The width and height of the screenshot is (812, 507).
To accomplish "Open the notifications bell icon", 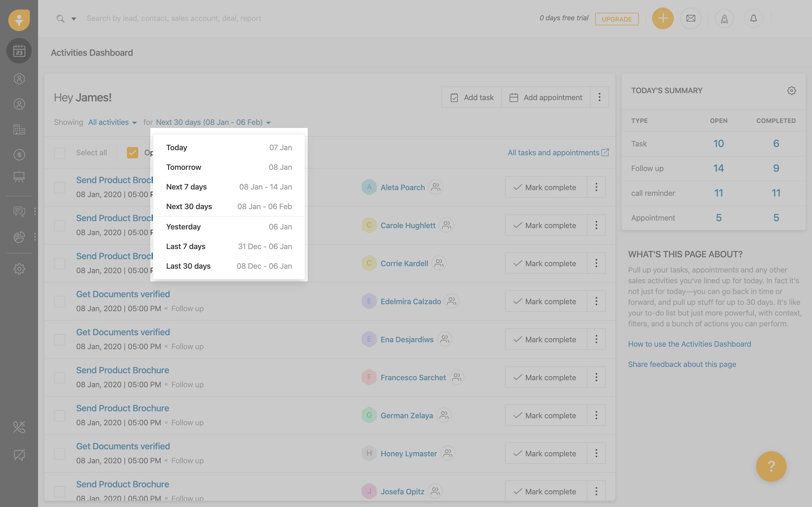I will pos(753,18).
